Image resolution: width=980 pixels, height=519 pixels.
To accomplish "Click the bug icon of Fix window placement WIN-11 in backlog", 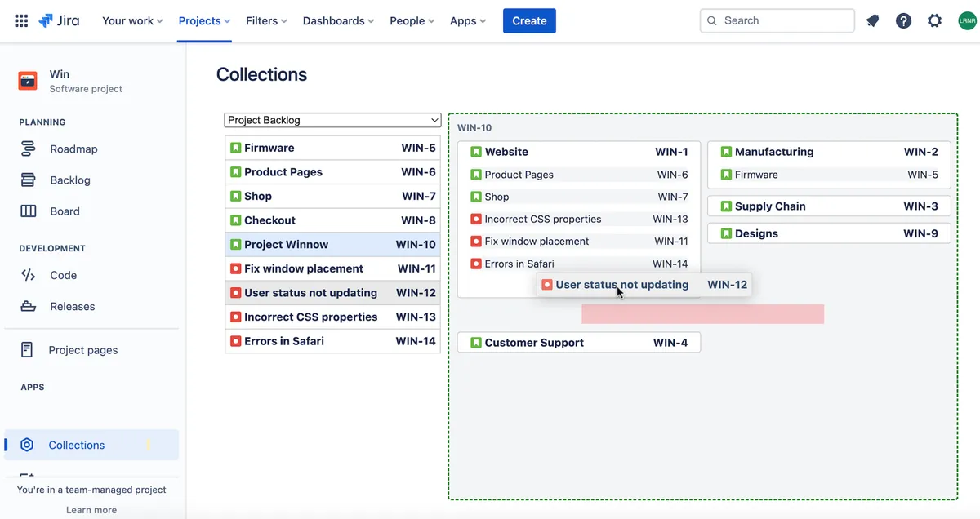I will point(235,268).
